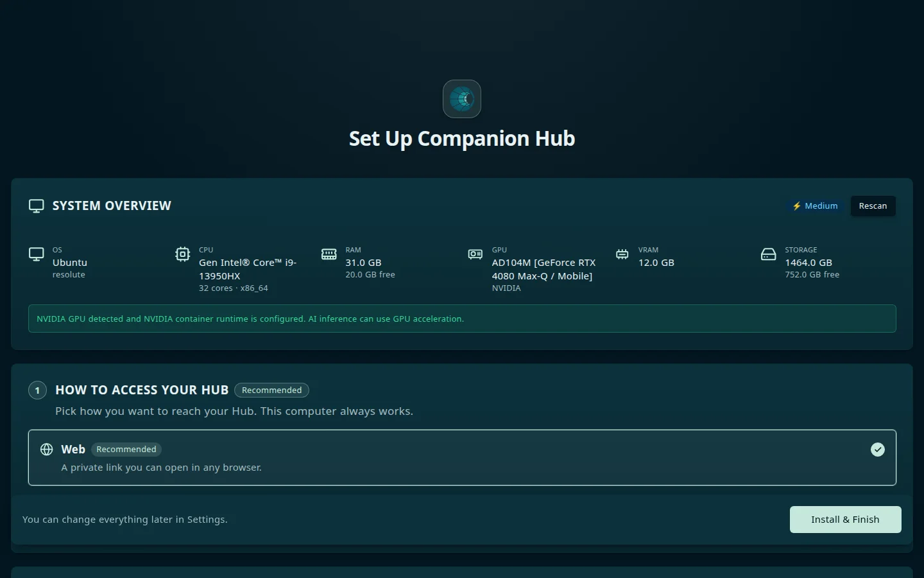924x578 pixels.
Task: Click the 'NVIDIA' vendor label
Action: pos(506,288)
